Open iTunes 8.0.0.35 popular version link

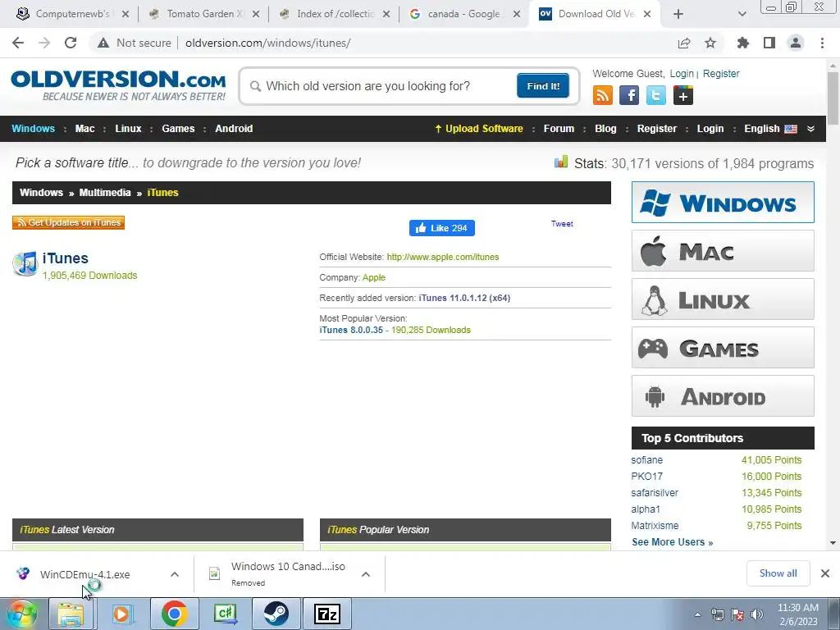[x=351, y=330]
